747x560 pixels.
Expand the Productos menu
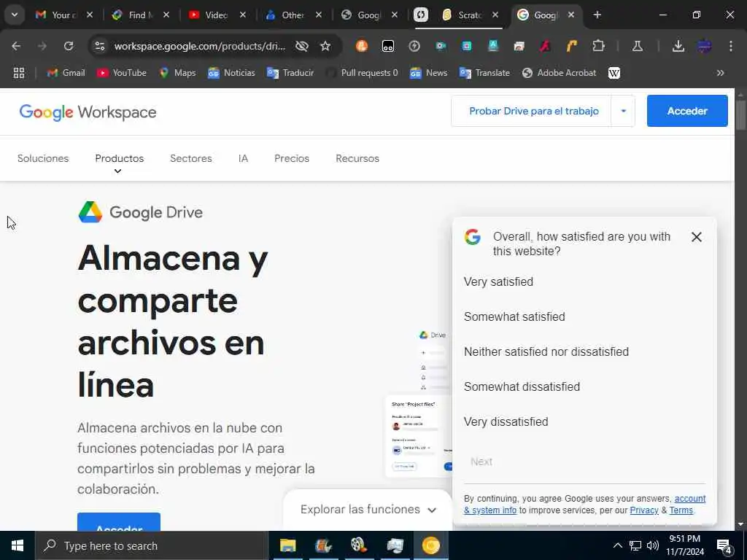pyautogui.click(x=119, y=159)
